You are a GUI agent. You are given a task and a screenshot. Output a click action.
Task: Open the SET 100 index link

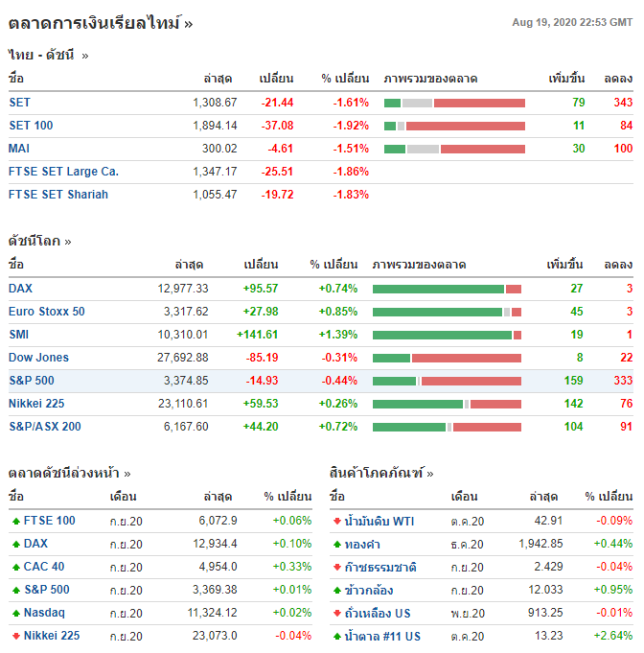(x=31, y=126)
